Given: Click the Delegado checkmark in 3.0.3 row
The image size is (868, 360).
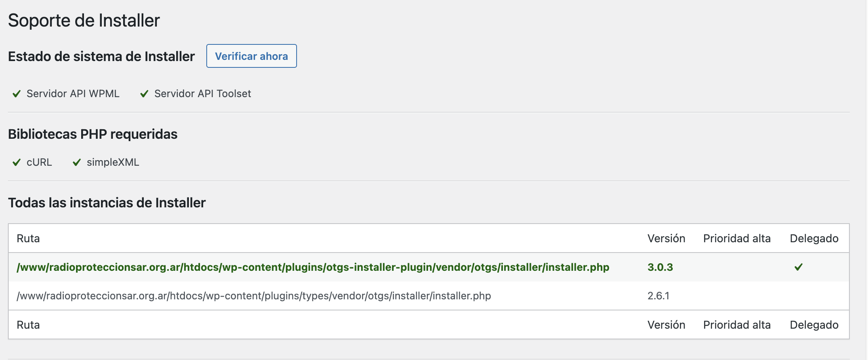Looking at the screenshot, I should pos(799,267).
